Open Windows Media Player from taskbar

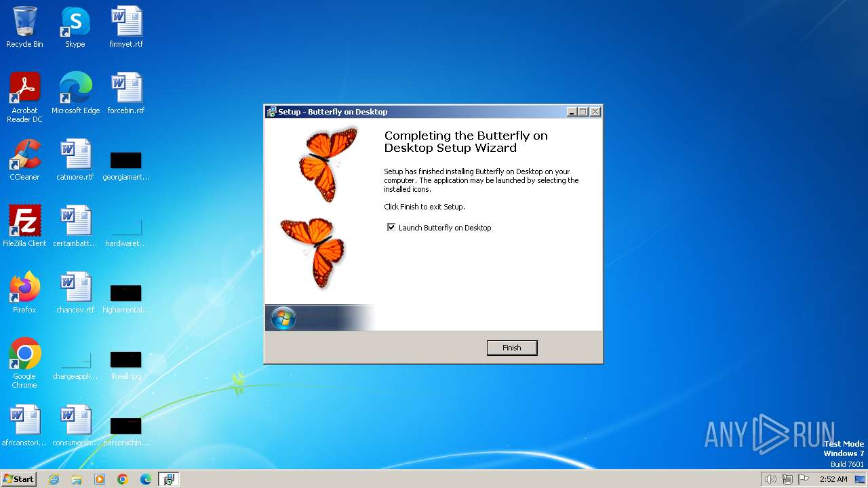click(100, 479)
